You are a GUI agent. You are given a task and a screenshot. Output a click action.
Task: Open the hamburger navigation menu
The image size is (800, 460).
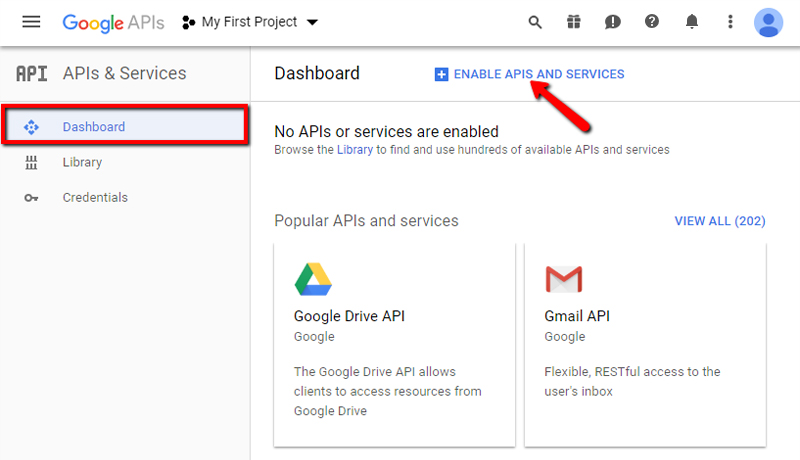(x=31, y=22)
